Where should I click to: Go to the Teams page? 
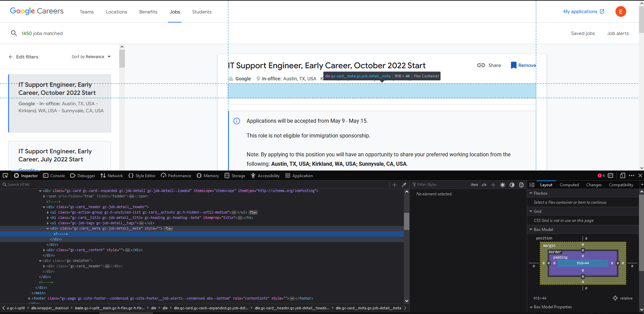pyautogui.click(x=87, y=12)
